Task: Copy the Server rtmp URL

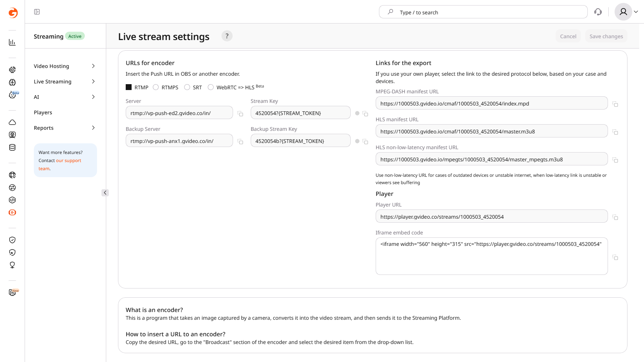Action: click(x=240, y=114)
